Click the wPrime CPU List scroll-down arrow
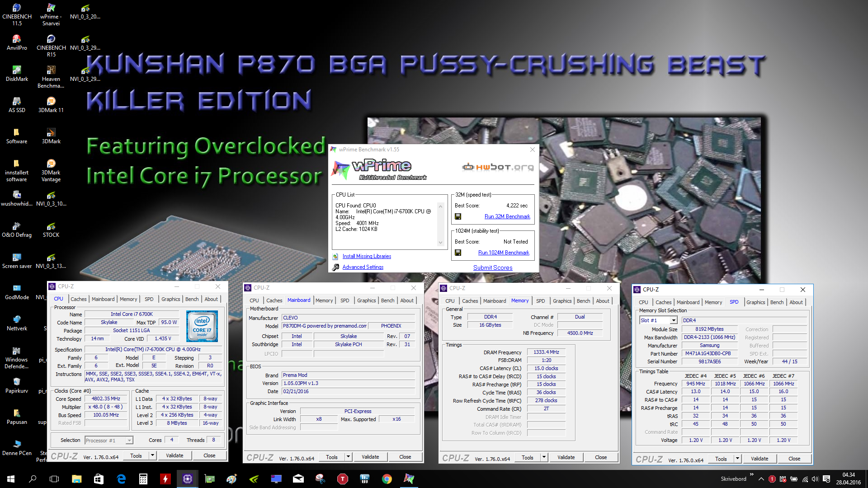This screenshot has width=868, height=488. tap(441, 243)
